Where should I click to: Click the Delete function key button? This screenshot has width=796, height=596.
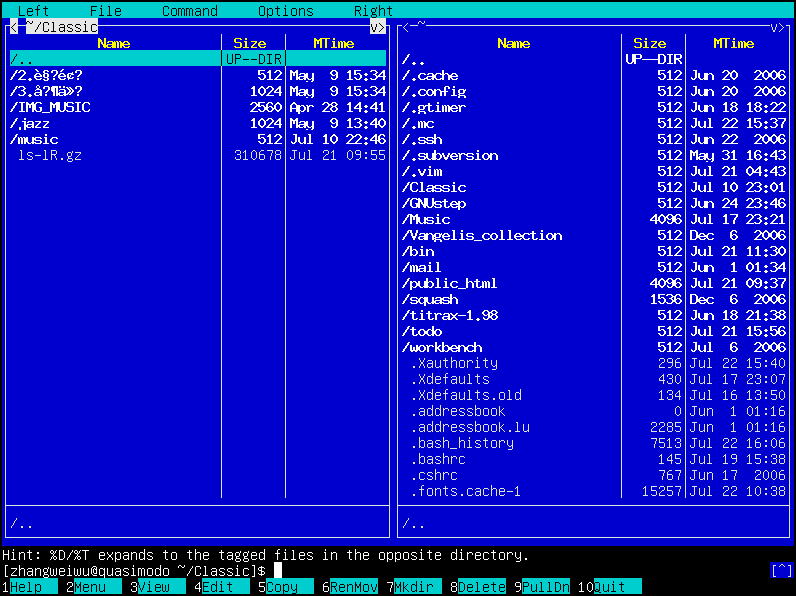tap(482, 587)
